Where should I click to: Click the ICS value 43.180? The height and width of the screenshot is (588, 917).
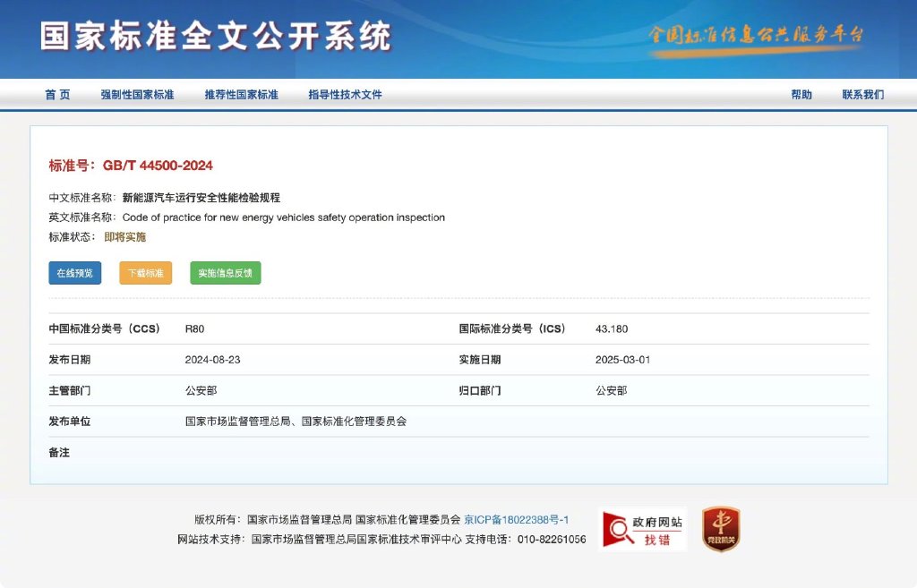pyautogui.click(x=612, y=329)
